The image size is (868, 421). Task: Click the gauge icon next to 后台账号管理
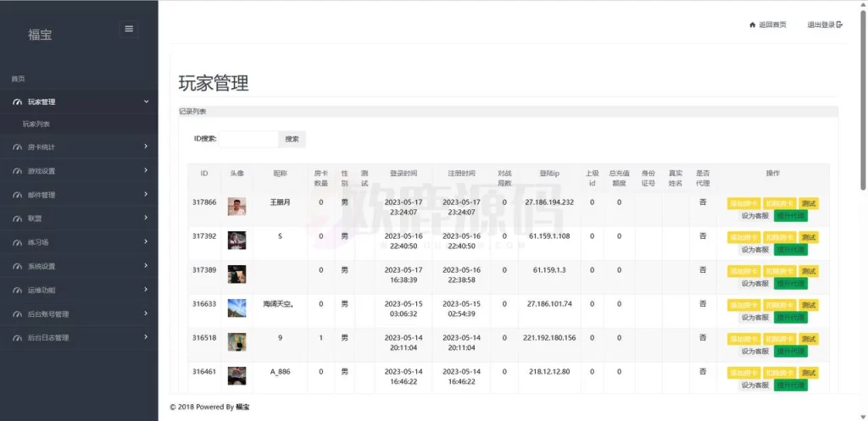pyautogui.click(x=17, y=313)
